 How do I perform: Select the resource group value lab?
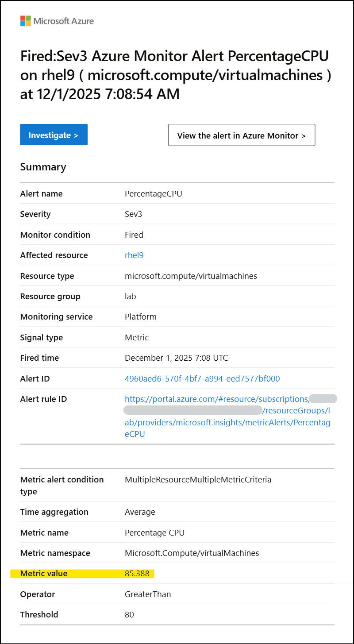click(131, 297)
